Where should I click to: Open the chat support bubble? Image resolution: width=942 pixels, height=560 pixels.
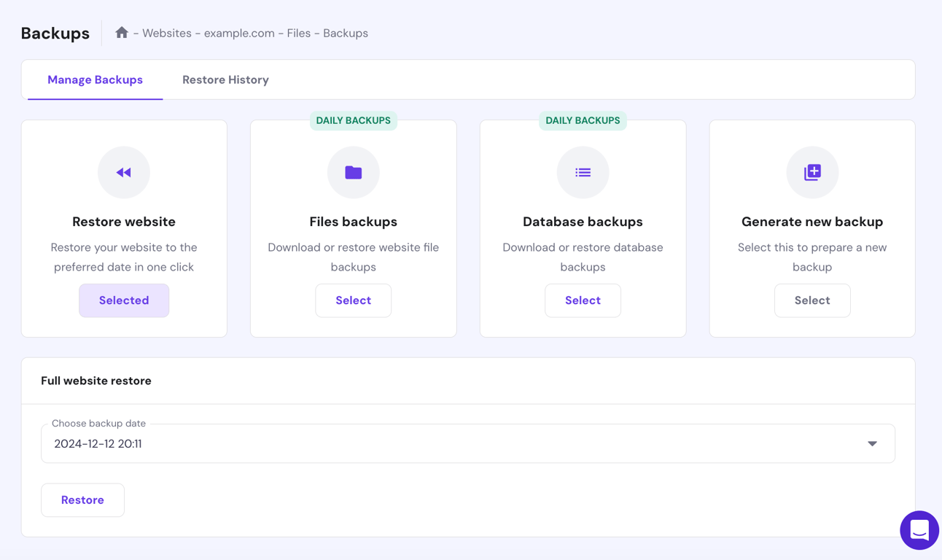pos(919,530)
